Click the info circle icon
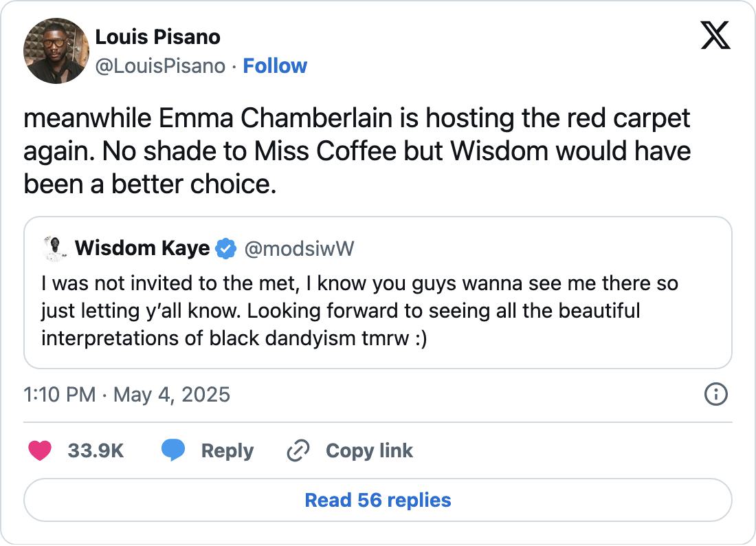This screenshot has width=756, height=546. tap(715, 394)
